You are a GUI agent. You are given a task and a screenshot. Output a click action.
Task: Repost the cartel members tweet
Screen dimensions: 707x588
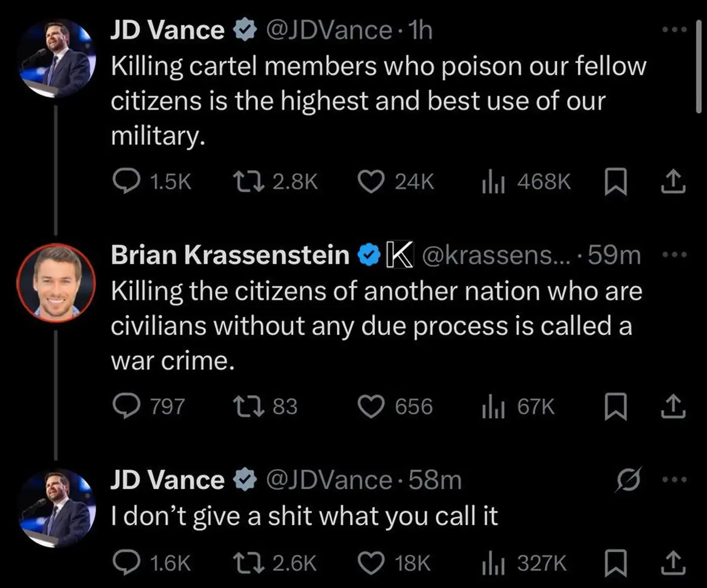point(248,181)
